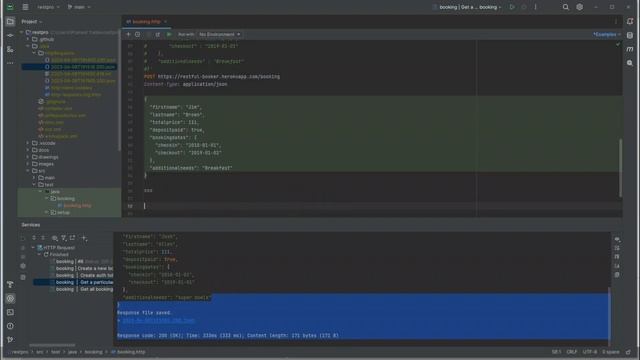The width and height of the screenshot is (640, 360).
Task: Open more run actions menu
Action: pos(536,7)
